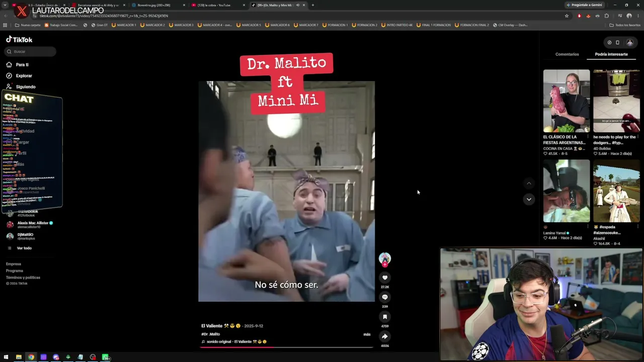Open the 'he needs to play for the dodgers' video
This screenshot has width=644, height=362.
pos(616,101)
